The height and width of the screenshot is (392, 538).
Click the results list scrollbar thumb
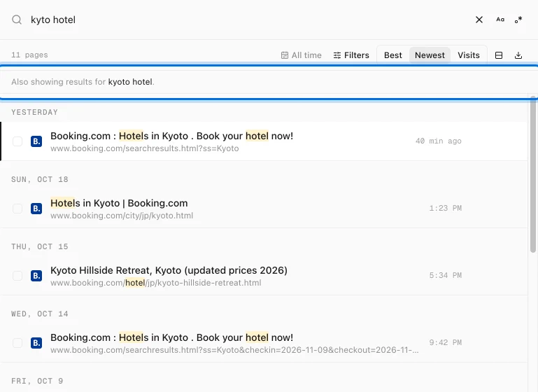click(x=533, y=175)
